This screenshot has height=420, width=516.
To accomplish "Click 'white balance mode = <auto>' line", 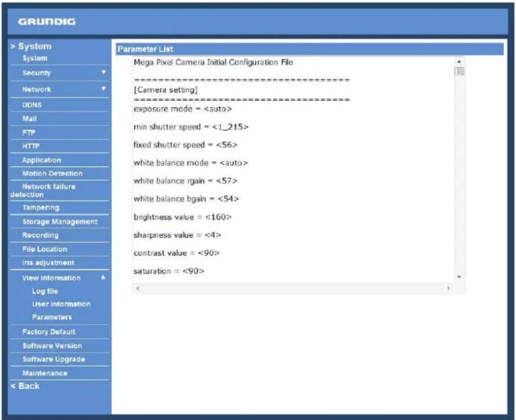I will click(191, 163).
